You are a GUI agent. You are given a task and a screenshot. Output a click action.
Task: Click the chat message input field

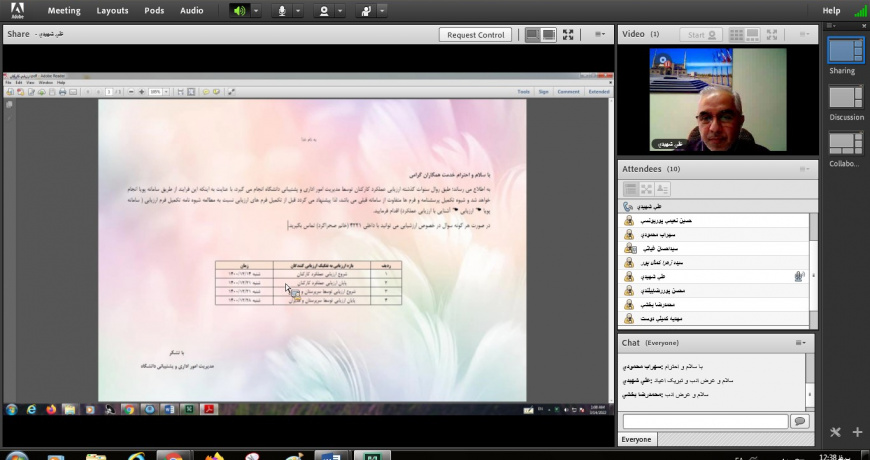pyautogui.click(x=705, y=422)
